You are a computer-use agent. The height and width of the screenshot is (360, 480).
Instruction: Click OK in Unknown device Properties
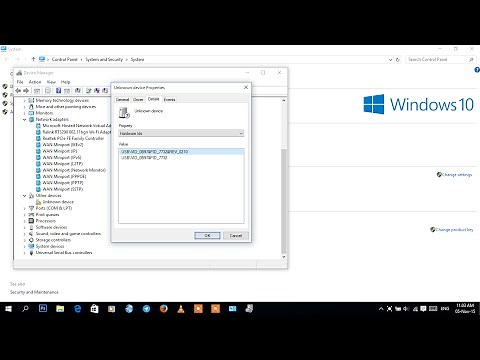[x=207, y=235]
